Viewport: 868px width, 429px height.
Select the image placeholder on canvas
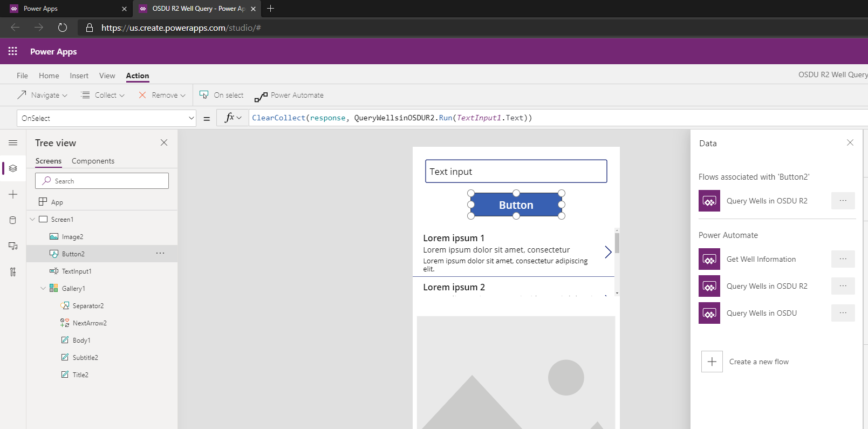(x=516, y=372)
